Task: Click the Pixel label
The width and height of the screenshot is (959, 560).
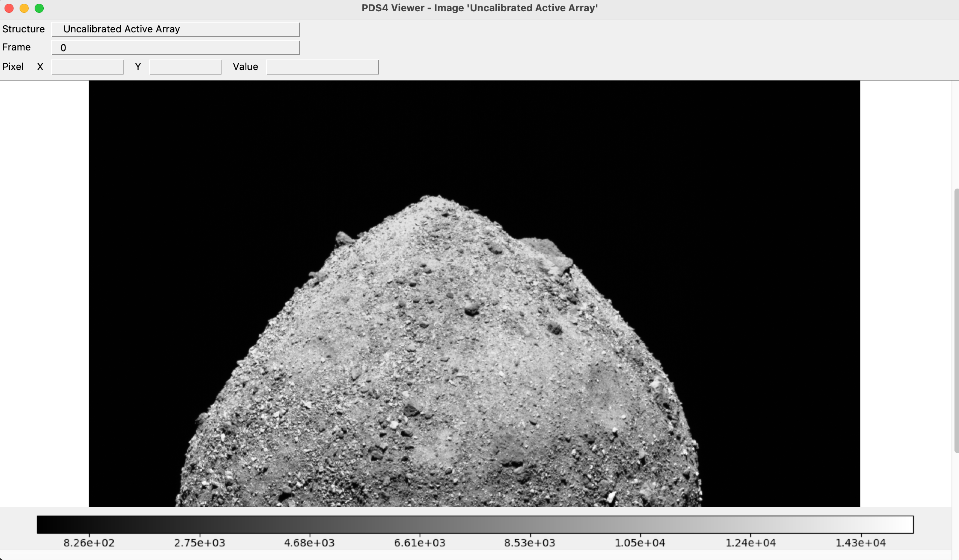Action: pos(13,67)
